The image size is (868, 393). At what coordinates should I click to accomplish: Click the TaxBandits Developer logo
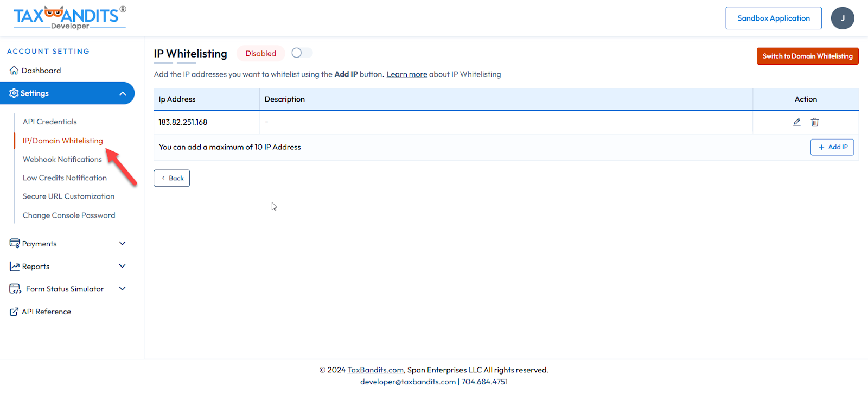70,17
